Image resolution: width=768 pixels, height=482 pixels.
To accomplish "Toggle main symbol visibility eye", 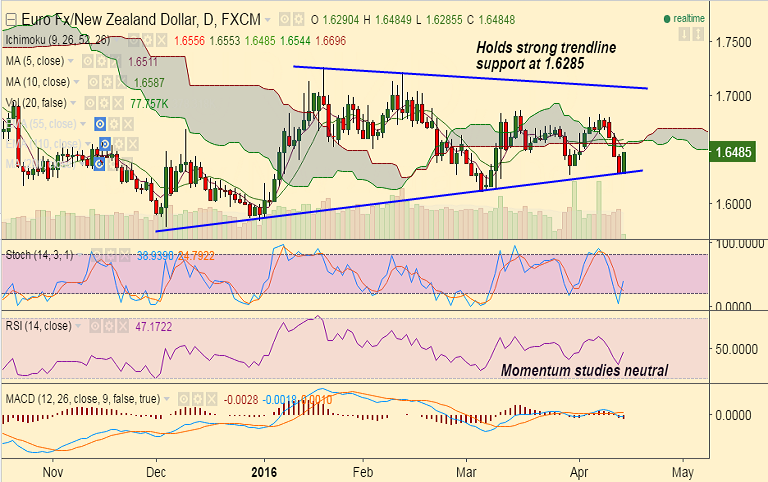I will [285, 20].
